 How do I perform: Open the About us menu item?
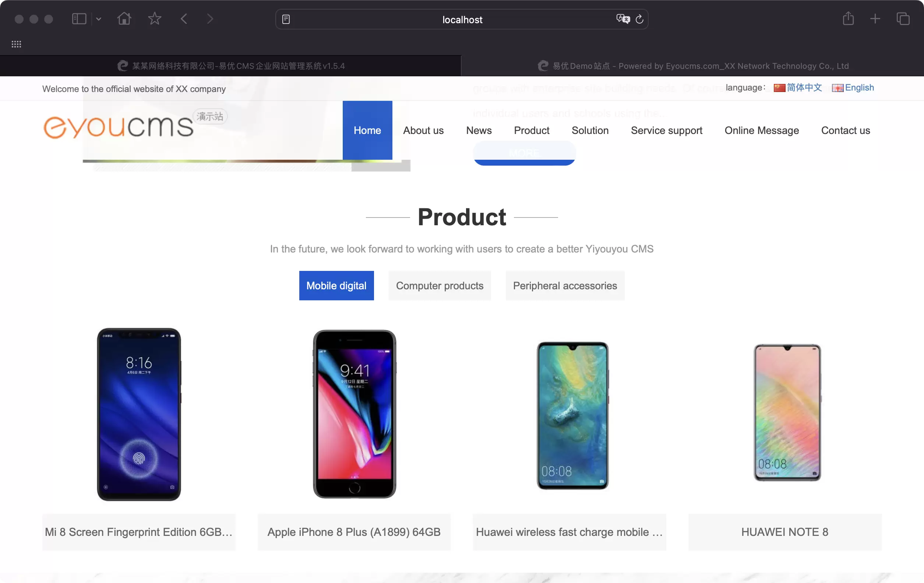tap(423, 130)
